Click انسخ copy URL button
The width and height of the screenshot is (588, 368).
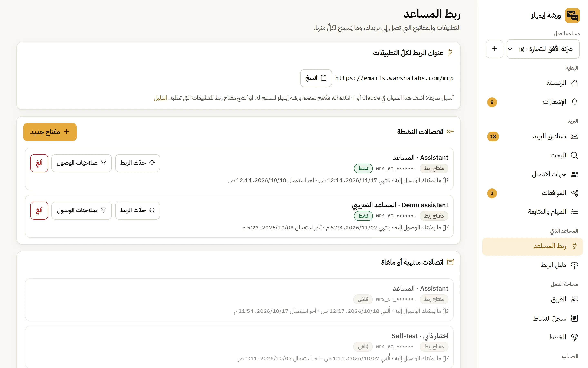pyautogui.click(x=316, y=78)
